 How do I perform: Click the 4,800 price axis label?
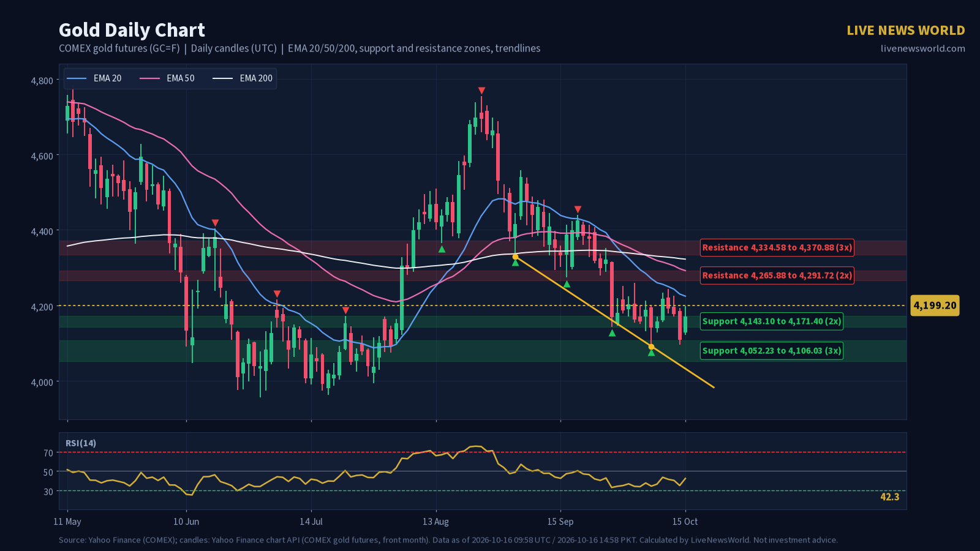42,81
